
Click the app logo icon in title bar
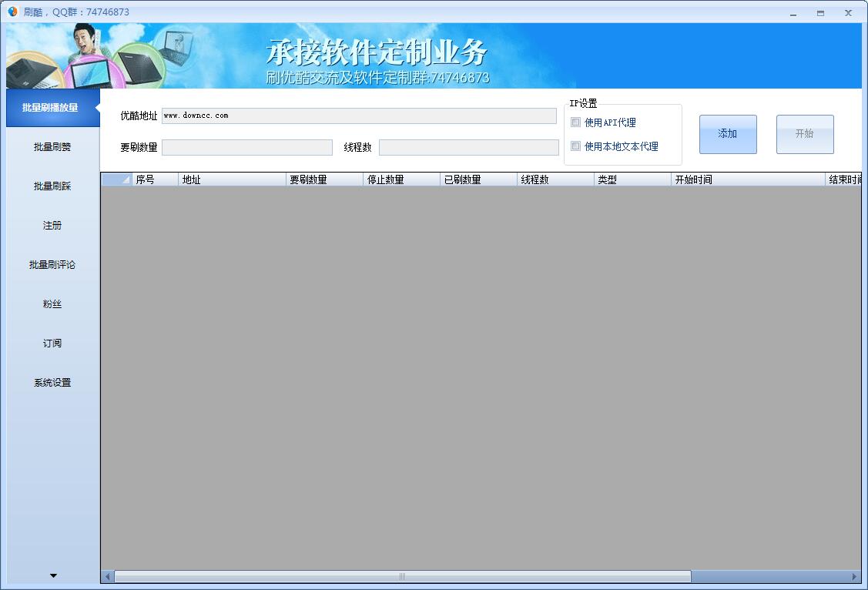click(12, 12)
